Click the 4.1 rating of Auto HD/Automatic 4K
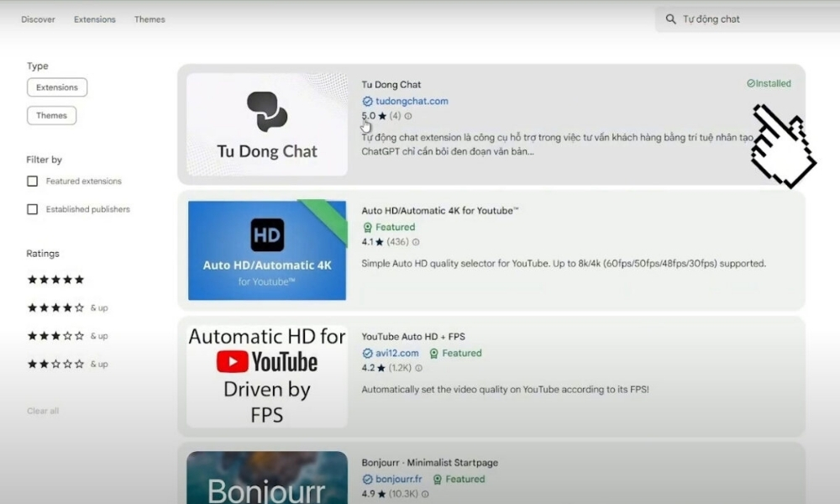Screen dimensions: 840x504 [x=368, y=242]
